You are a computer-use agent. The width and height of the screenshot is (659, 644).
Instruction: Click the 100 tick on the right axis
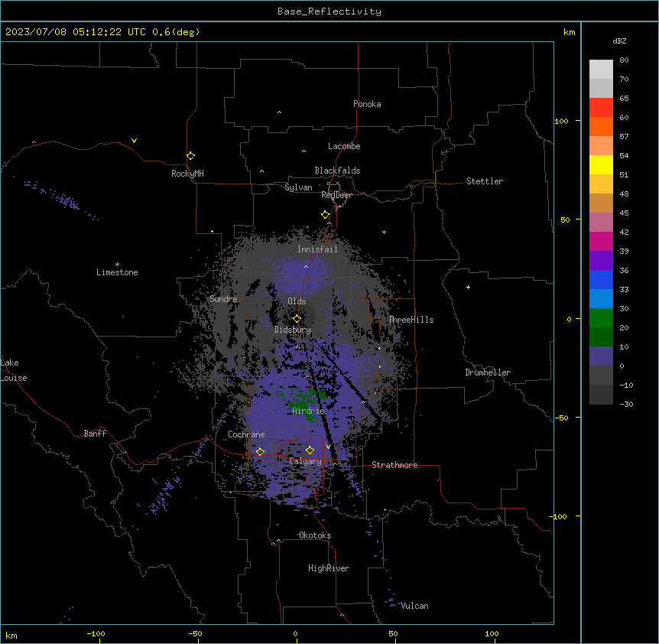point(561,121)
